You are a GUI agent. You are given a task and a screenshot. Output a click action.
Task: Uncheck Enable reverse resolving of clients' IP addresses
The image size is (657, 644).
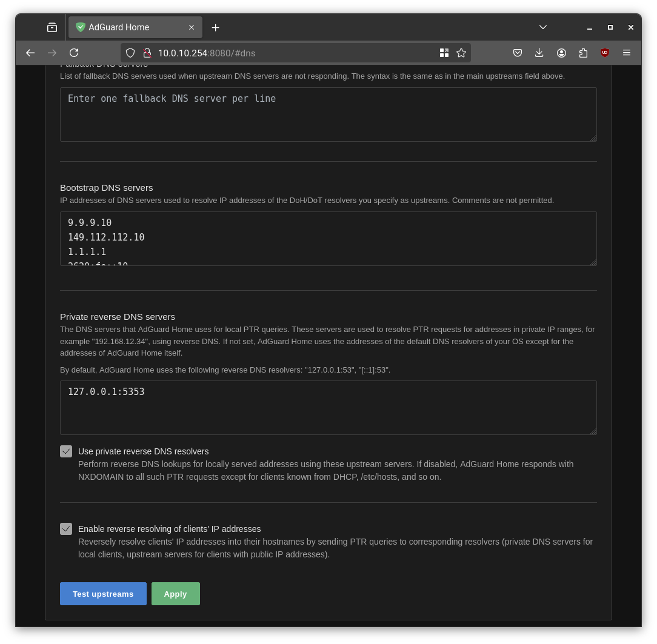tap(66, 529)
